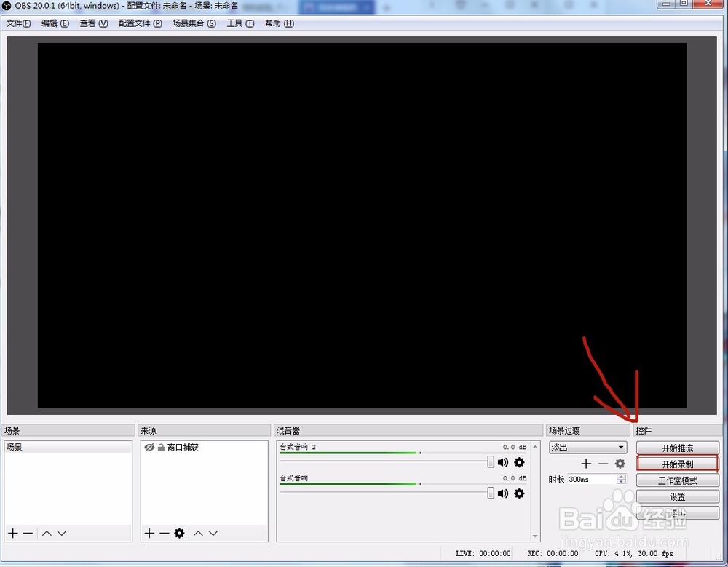Click 台式音响 2 label in mixer
This screenshot has height=567, width=728.
[298, 447]
